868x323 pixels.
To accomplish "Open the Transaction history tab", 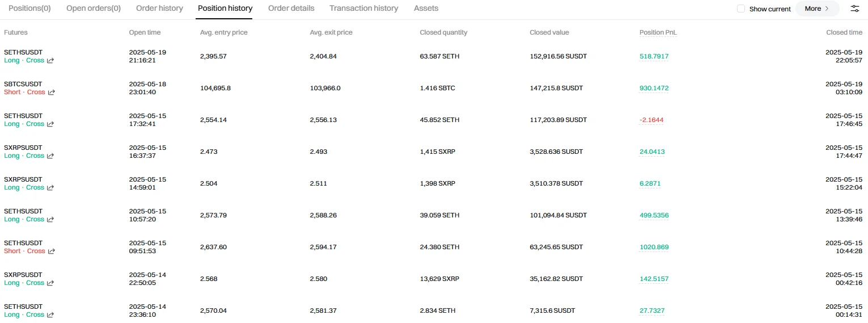I will point(363,9).
